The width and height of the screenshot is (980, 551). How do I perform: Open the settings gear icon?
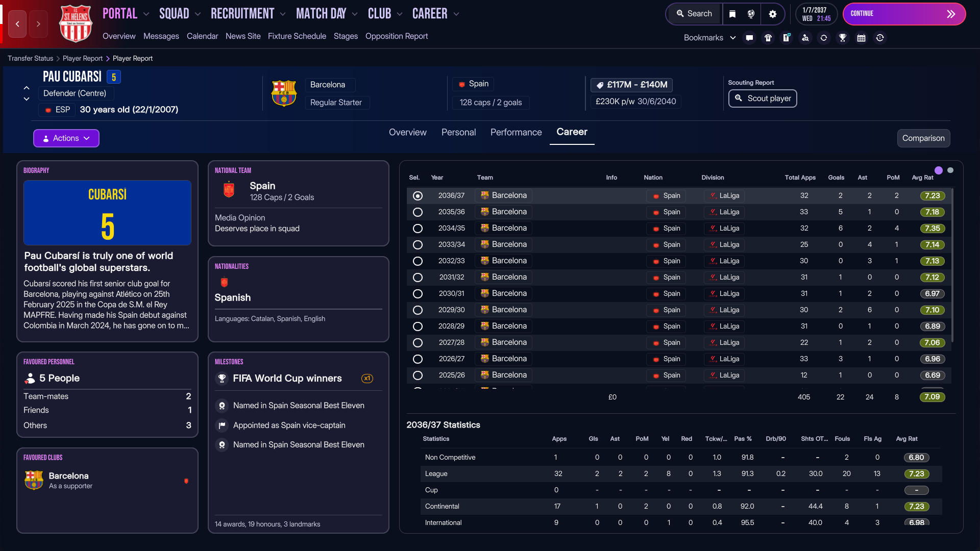point(773,14)
